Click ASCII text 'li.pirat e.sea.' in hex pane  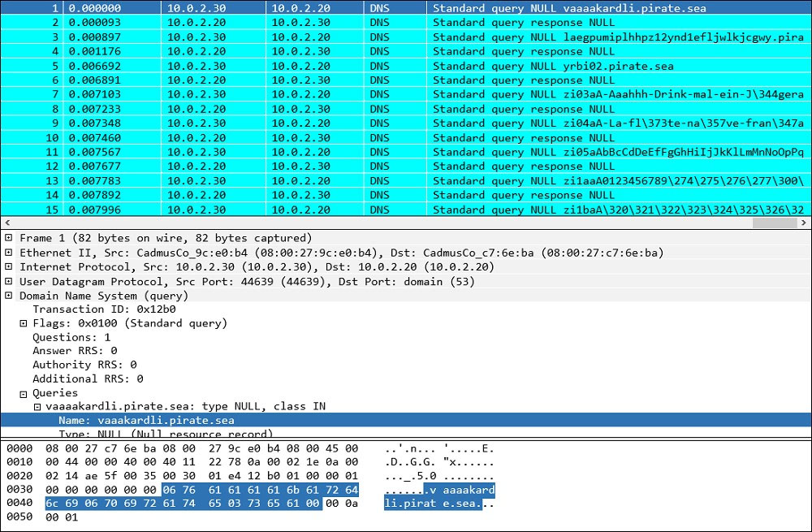click(433, 503)
